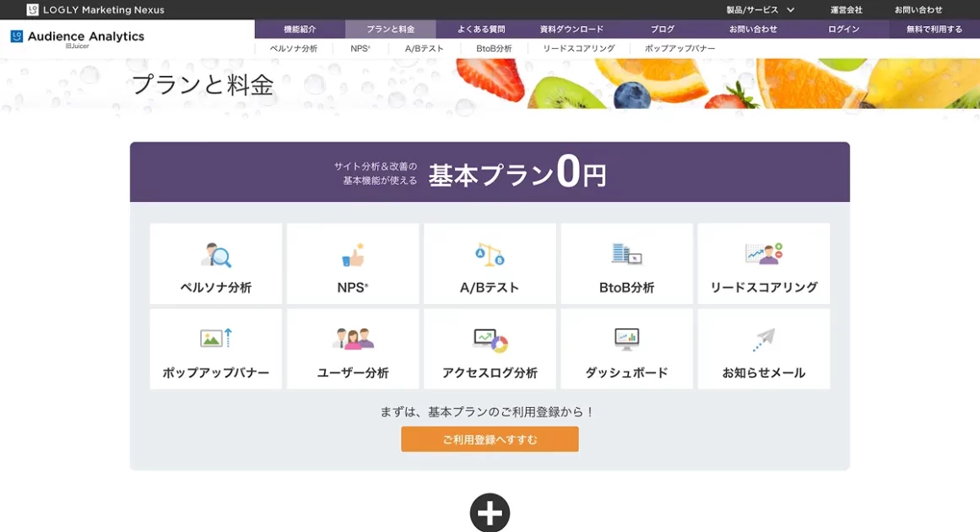Click the black plus circle expander
The width and height of the screenshot is (980, 532).
[x=490, y=513]
